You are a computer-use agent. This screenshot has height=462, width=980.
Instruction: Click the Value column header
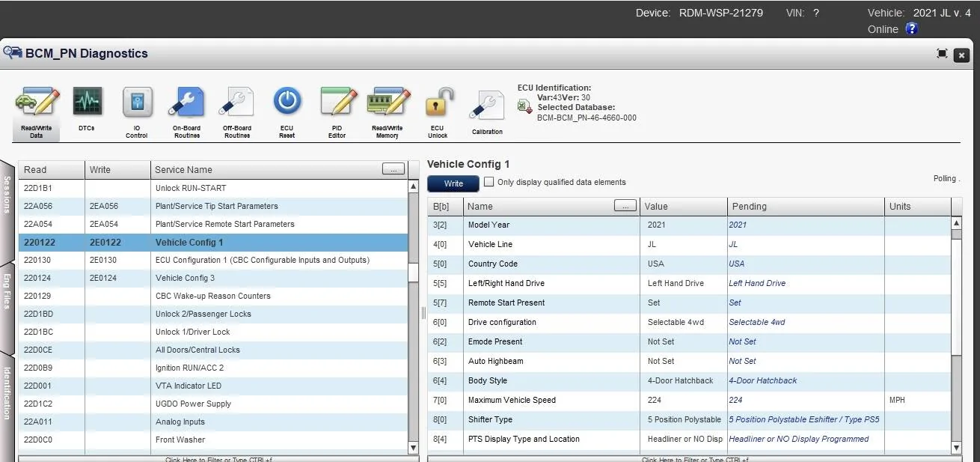[x=685, y=207]
